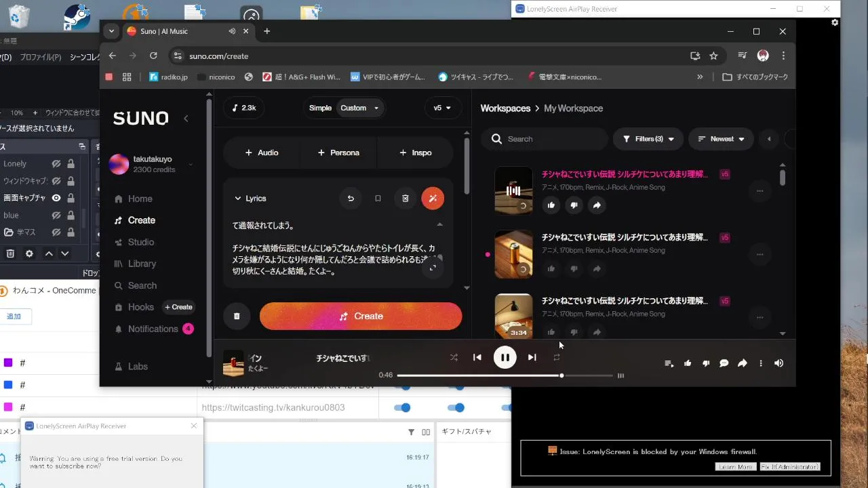Screen dimensions: 868x488
Task: Click the Workspaces breadcrumb link
Action: click(x=505, y=108)
